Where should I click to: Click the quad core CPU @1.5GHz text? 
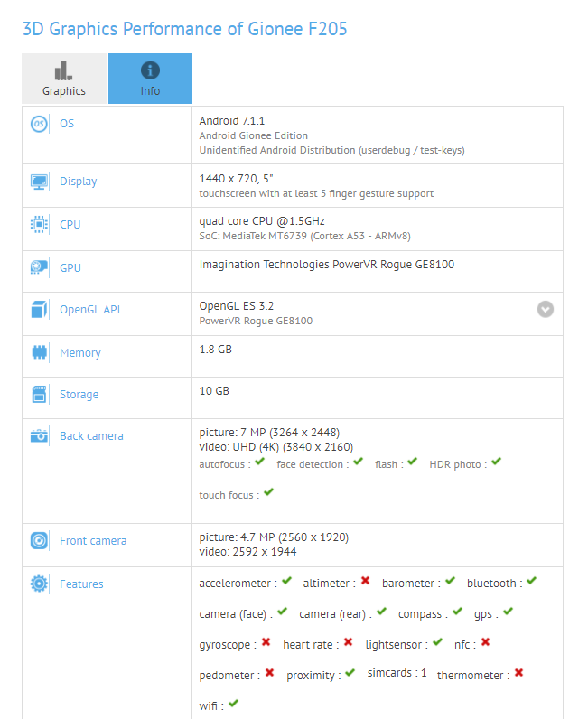[x=262, y=221]
